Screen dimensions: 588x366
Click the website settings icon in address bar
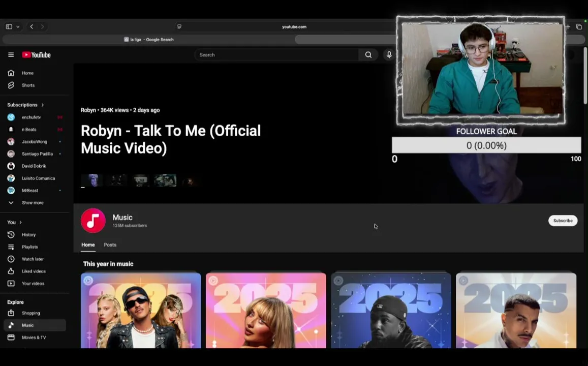click(179, 26)
